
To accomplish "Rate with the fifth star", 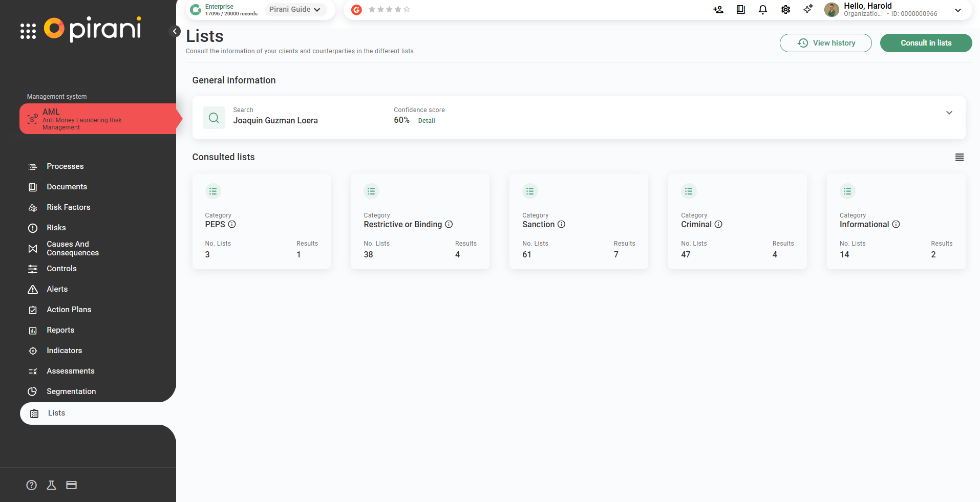I will pos(407,9).
